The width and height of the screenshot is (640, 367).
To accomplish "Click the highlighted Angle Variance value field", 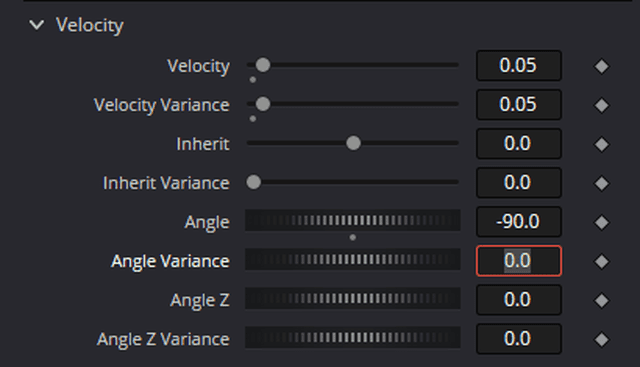I will tap(519, 261).
